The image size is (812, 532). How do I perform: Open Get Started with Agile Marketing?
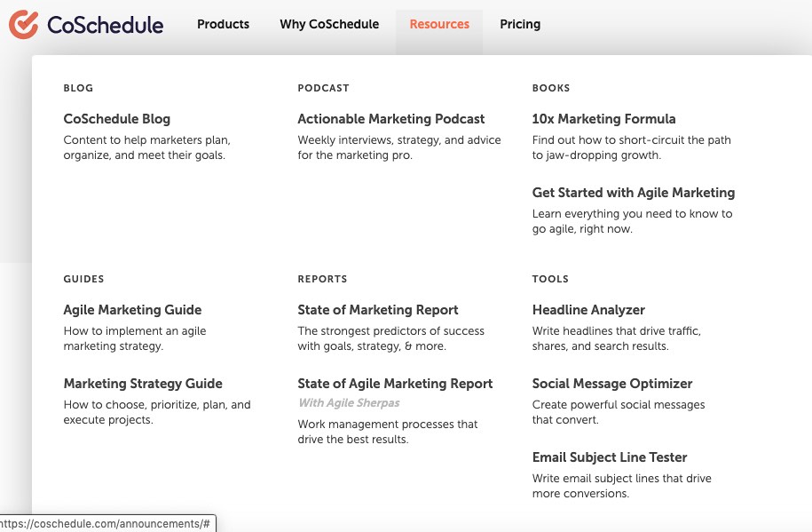(634, 193)
